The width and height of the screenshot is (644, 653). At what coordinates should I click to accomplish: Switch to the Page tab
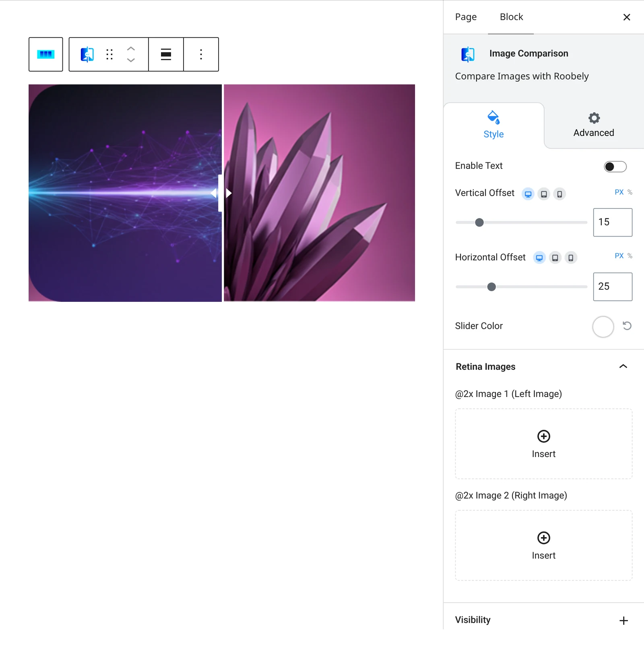(x=466, y=17)
